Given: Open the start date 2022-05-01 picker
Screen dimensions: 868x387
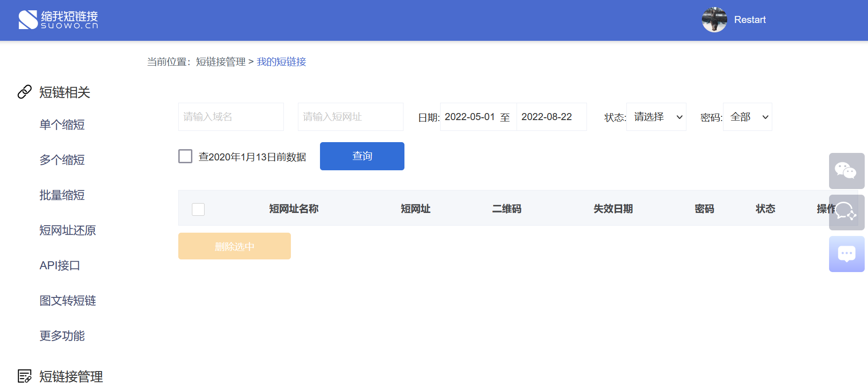Looking at the screenshot, I should [470, 117].
